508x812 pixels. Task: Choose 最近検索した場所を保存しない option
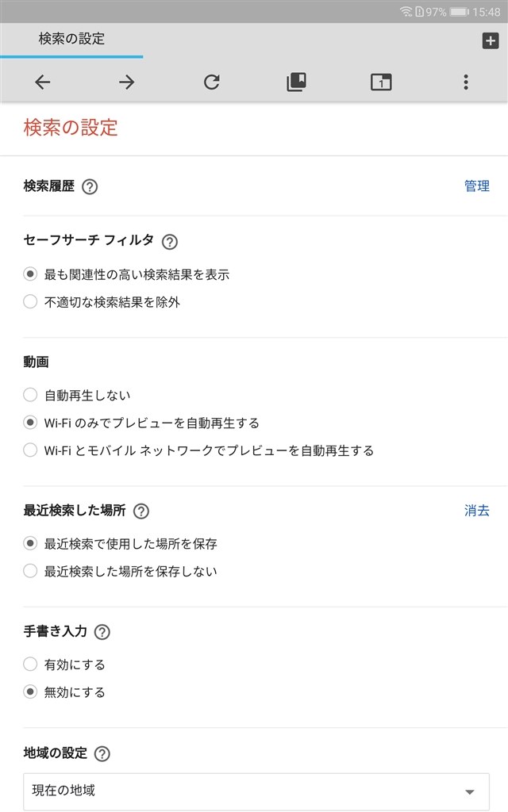[30, 571]
